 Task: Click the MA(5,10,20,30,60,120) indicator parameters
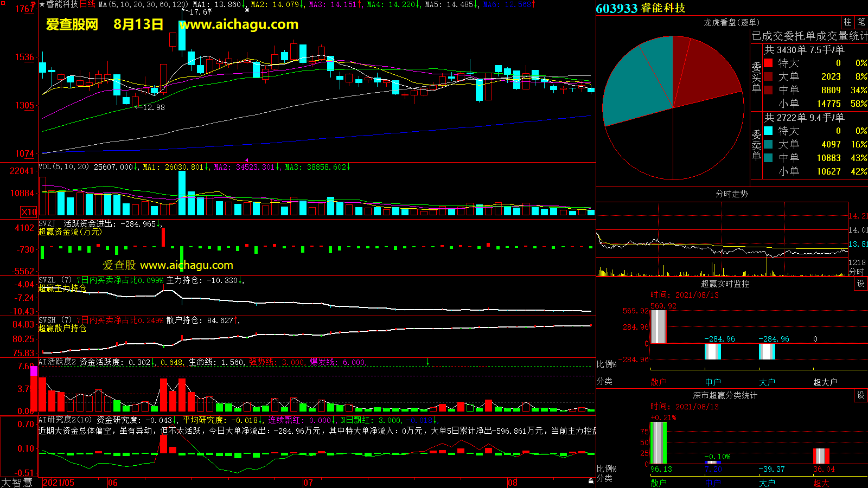point(143,4)
